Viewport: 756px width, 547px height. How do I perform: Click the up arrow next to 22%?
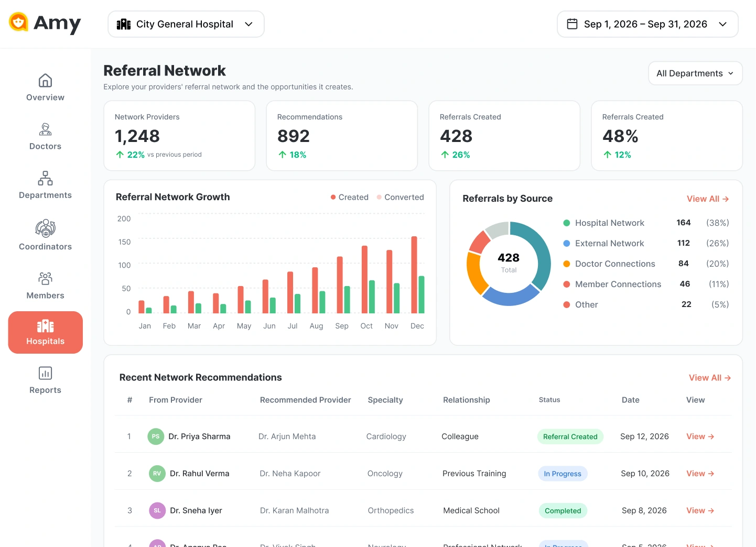pyautogui.click(x=120, y=155)
